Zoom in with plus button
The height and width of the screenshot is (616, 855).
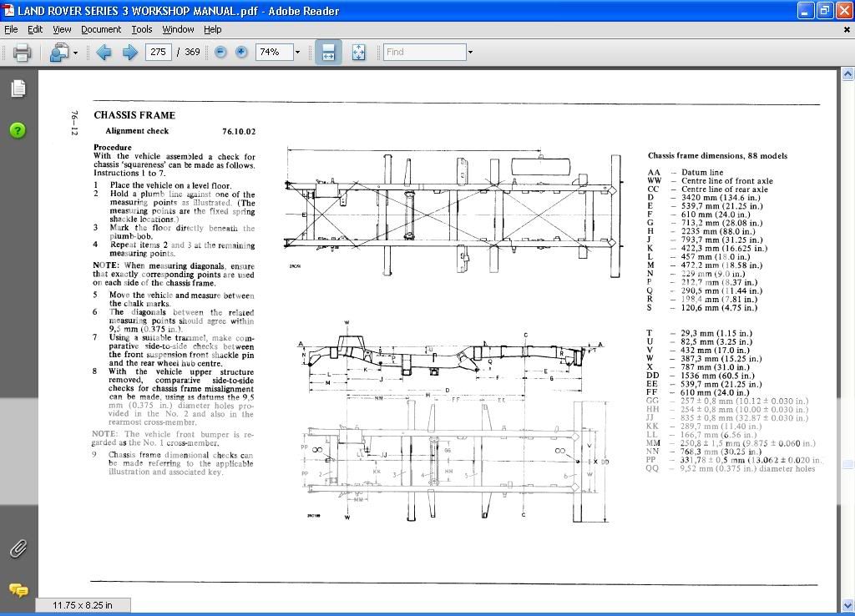tap(241, 53)
